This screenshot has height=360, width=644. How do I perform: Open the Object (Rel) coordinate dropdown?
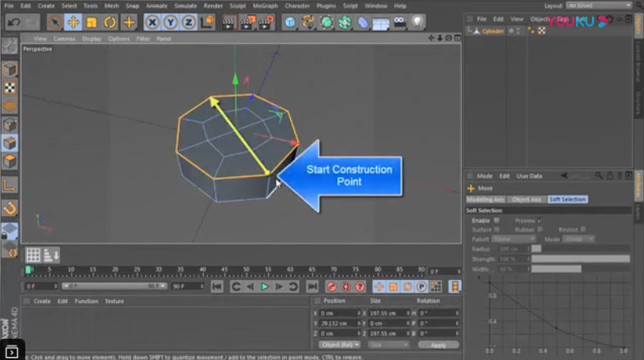click(x=341, y=345)
